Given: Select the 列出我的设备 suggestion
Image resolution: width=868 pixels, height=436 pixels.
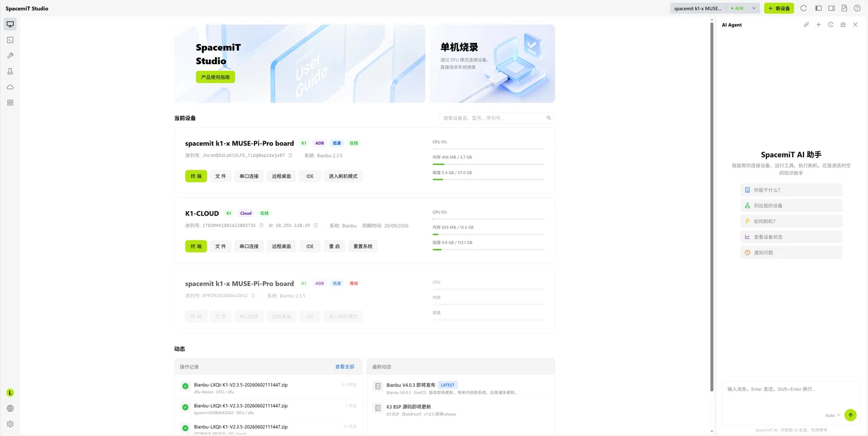Looking at the screenshot, I should (791, 206).
